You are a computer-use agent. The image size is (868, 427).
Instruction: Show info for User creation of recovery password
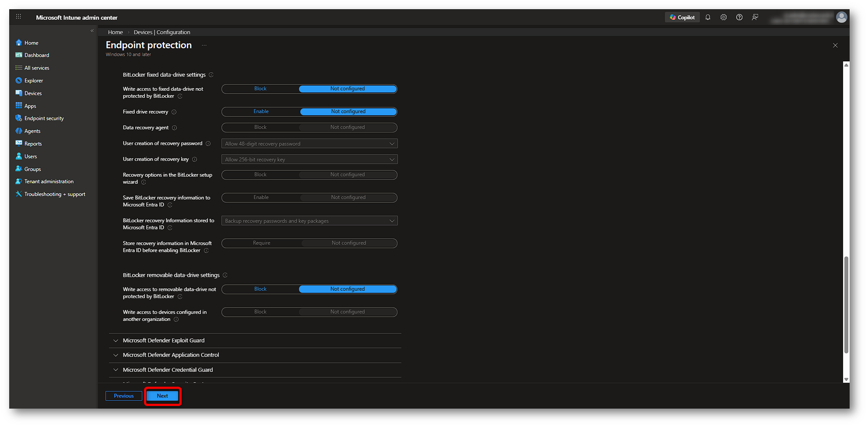[208, 144]
